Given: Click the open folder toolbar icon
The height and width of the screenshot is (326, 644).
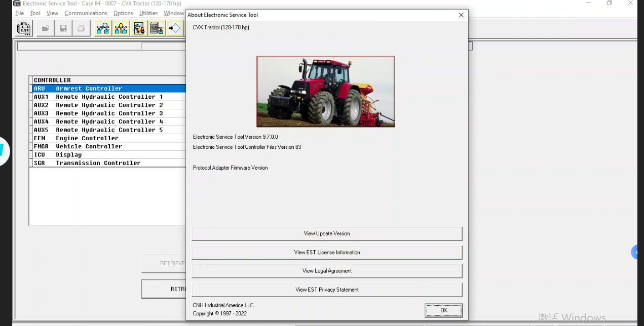Looking at the screenshot, I should 46,28.
